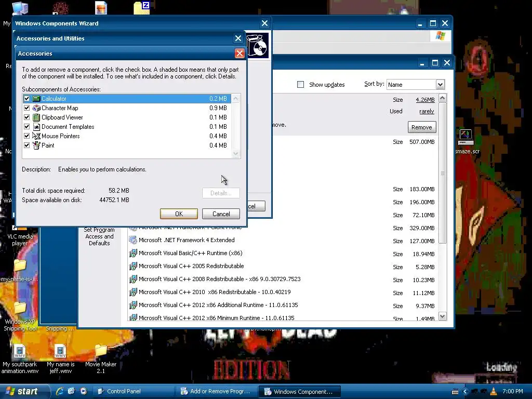This screenshot has height=399, width=532.
Task: Click the Document Templates icon
Action: pyautogui.click(x=36, y=127)
